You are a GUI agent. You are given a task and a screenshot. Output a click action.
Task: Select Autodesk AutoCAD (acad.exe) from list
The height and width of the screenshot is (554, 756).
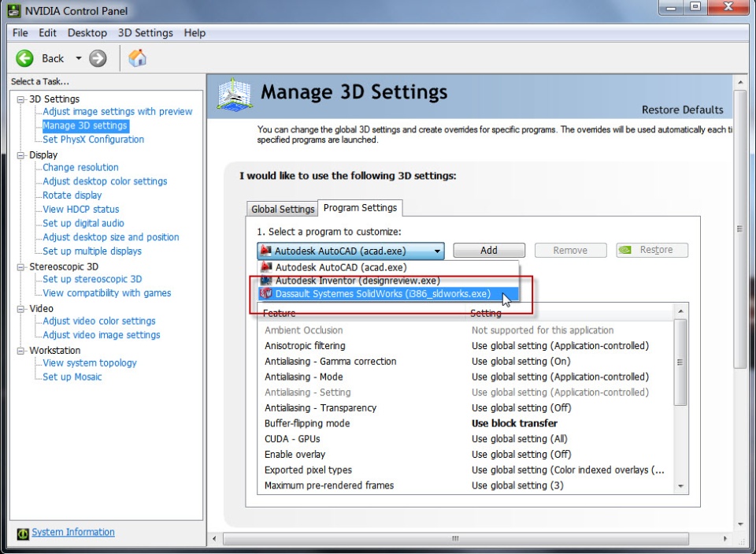388,267
